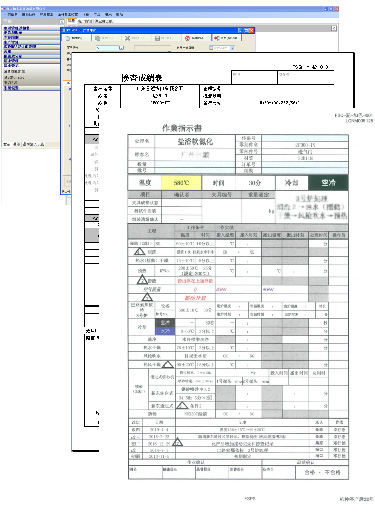The width and height of the screenshot is (375, 528).
Task: Click the red circular icon in dialog toolbar
Action: click(188, 38)
